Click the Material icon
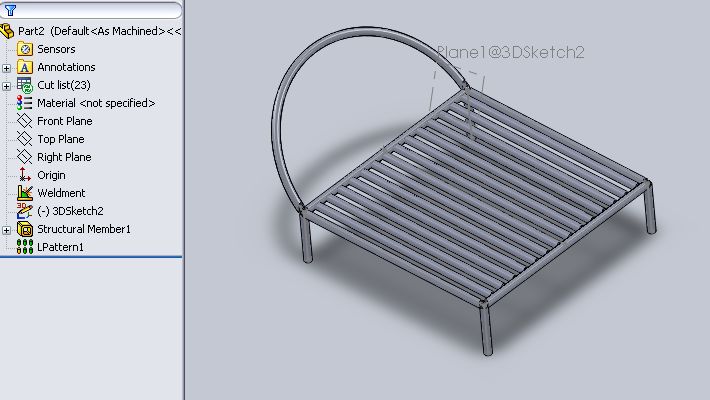This screenshot has height=400, width=710. tap(24, 103)
